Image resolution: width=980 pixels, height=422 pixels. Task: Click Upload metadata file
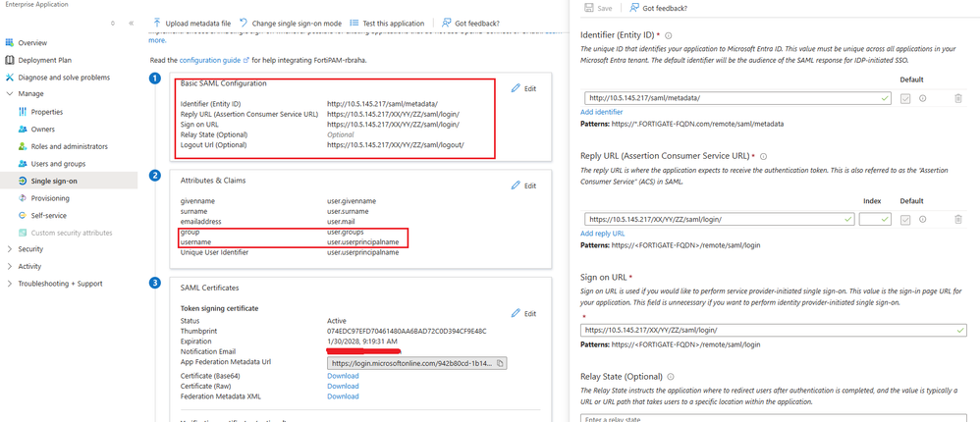coord(191,24)
